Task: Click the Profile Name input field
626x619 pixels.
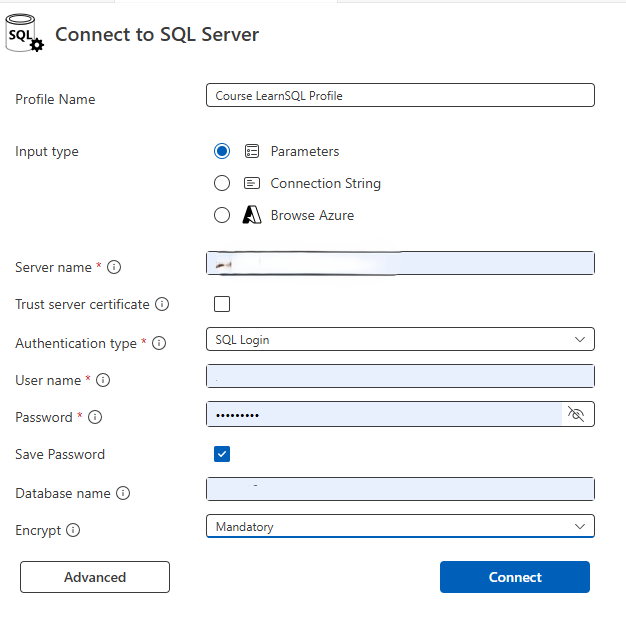Action: coord(400,95)
